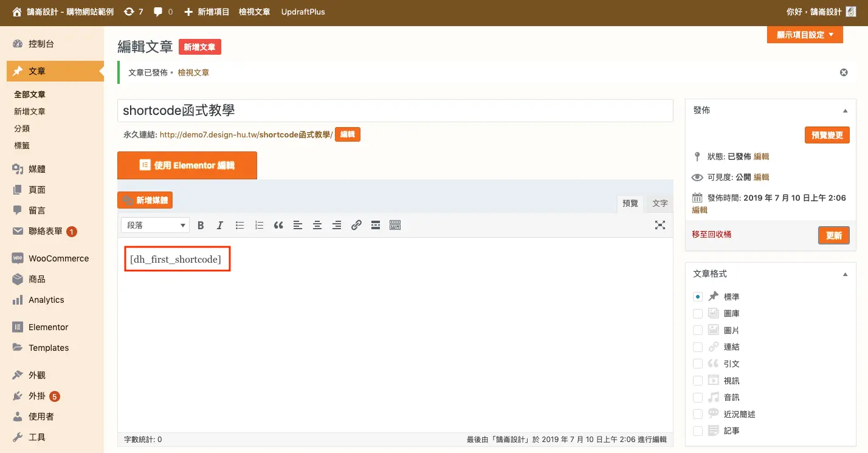The width and height of the screenshot is (868, 453).
Task: Select the 近況簡述 post format
Action: [x=698, y=414]
